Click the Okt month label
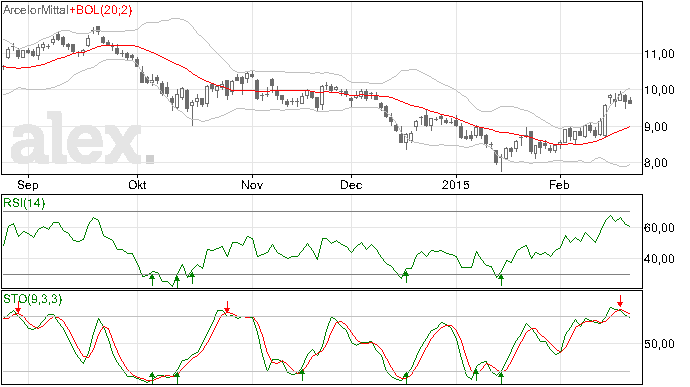The height and width of the screenshot is (387, 690). 137,185
